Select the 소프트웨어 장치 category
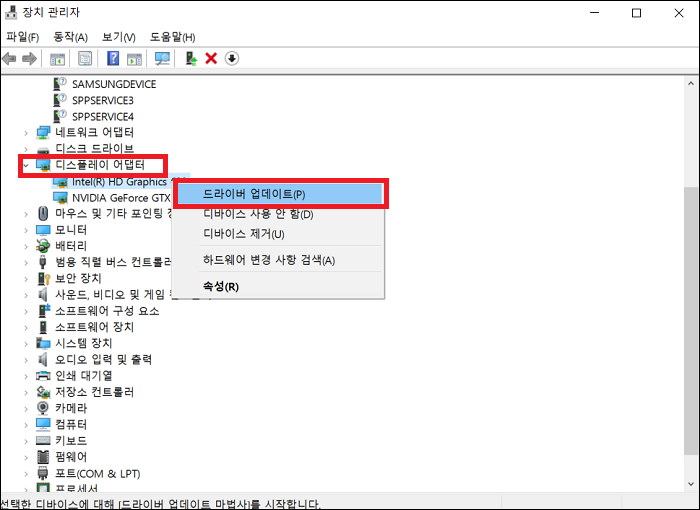Viewport: 700px width, 510px height. [x=94, y=327]
